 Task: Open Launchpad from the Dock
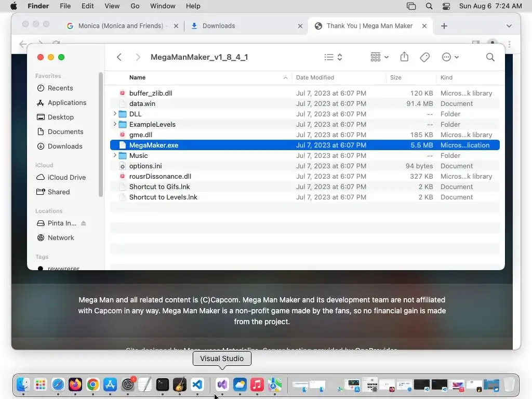41,384
